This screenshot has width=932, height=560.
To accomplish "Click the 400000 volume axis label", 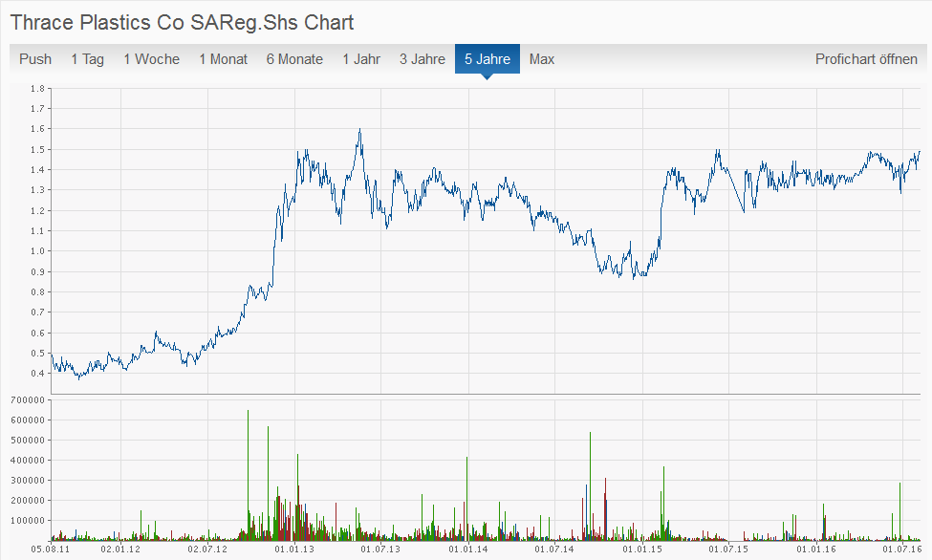I will click(x=28, y=460).
